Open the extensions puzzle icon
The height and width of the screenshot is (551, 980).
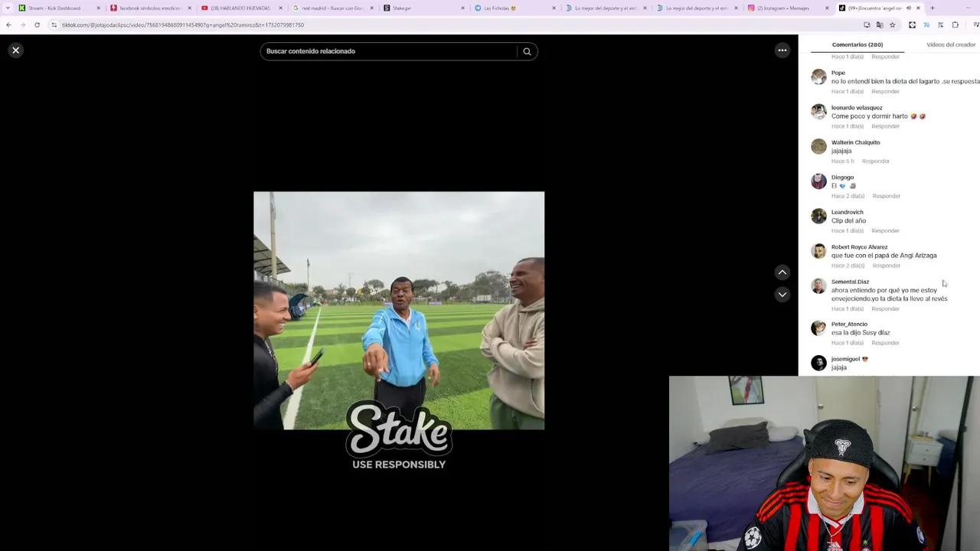[x=955, y=24]
